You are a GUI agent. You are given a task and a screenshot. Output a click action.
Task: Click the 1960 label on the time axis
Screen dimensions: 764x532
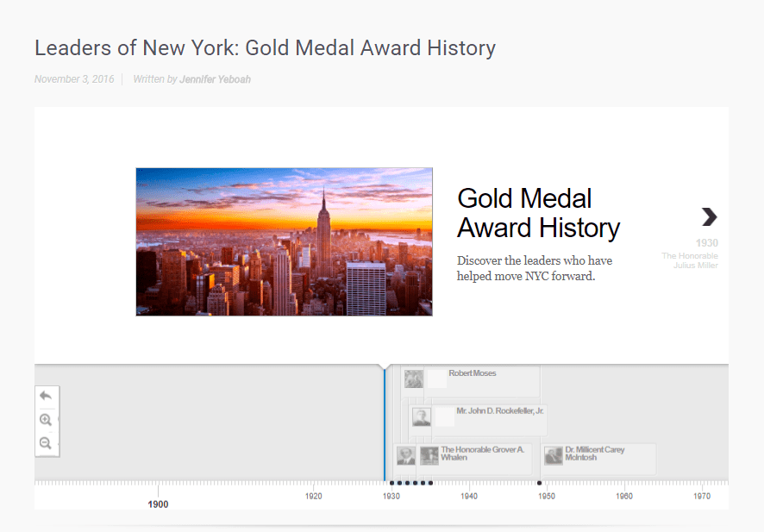[x=624, y=497]
